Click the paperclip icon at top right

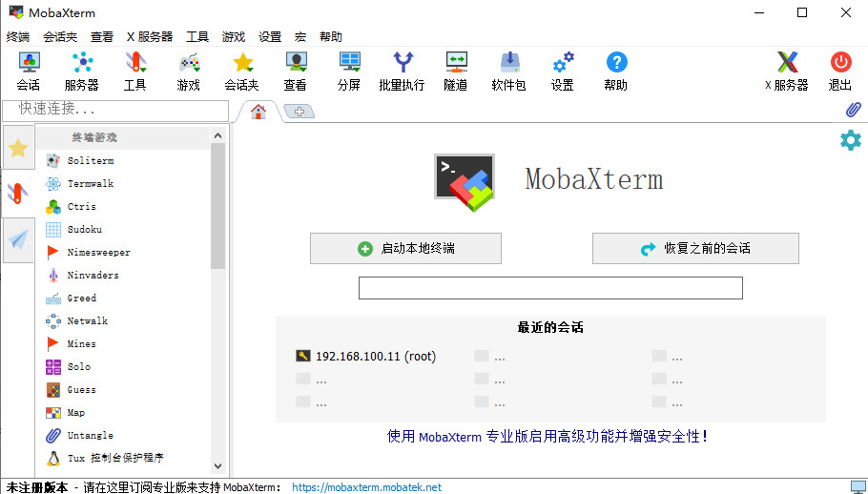853,110
